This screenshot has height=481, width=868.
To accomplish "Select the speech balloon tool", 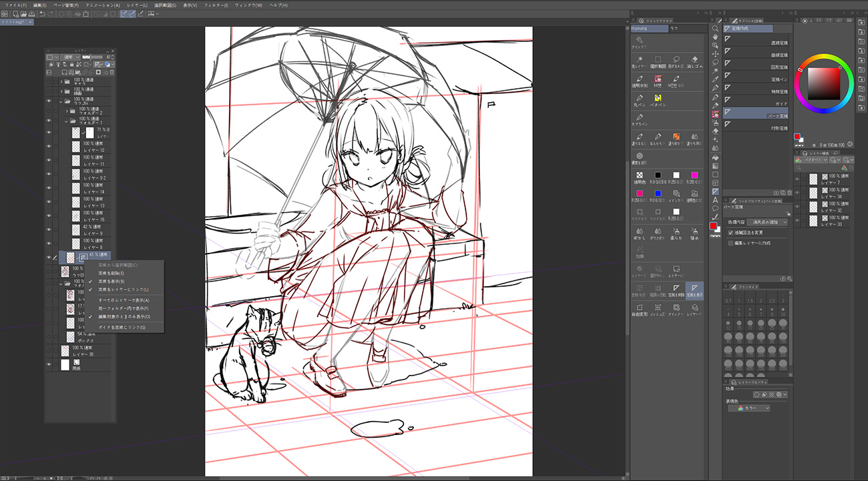I will 715,209.
